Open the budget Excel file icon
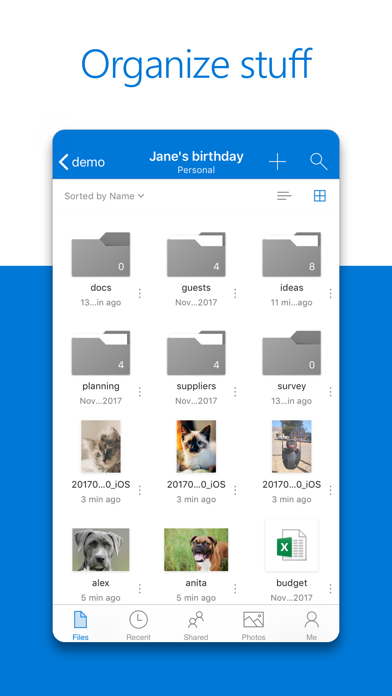The width and height of the screenshot is (392, 696). click(x=292, y=545)
